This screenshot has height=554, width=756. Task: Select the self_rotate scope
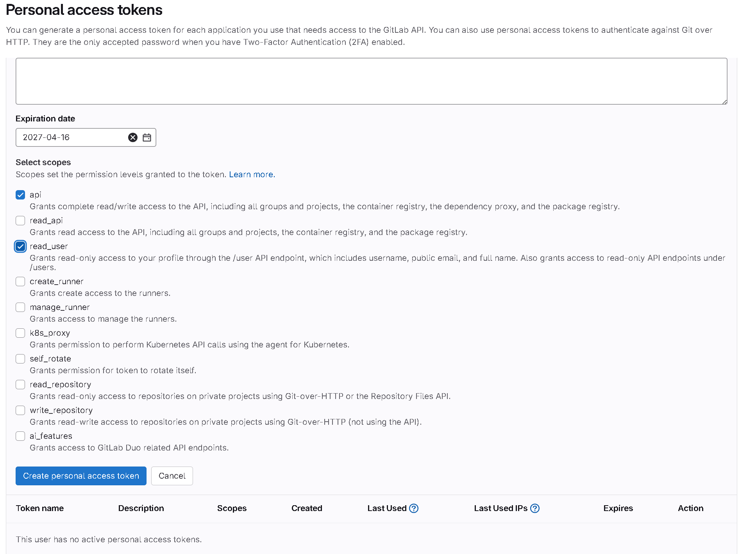click(x=20, y=359)
